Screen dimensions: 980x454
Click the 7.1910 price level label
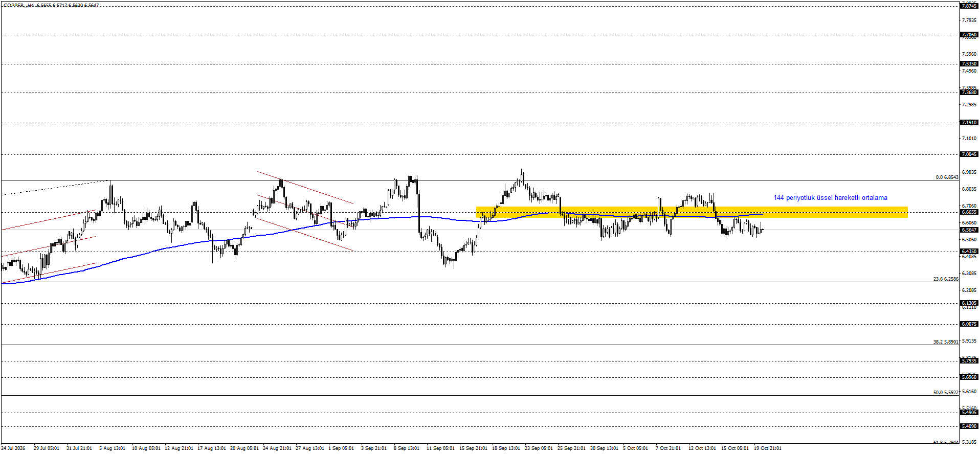969,123
